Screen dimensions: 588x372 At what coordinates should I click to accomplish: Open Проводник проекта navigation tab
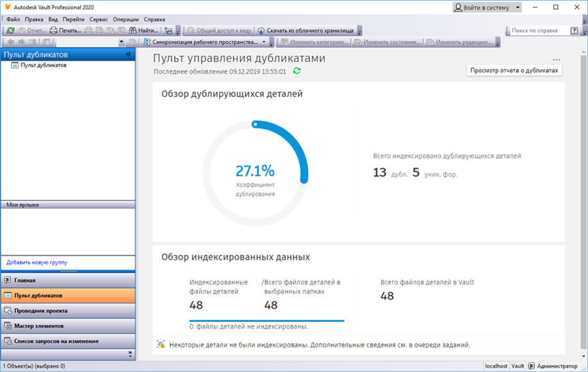tap(68, 311)
